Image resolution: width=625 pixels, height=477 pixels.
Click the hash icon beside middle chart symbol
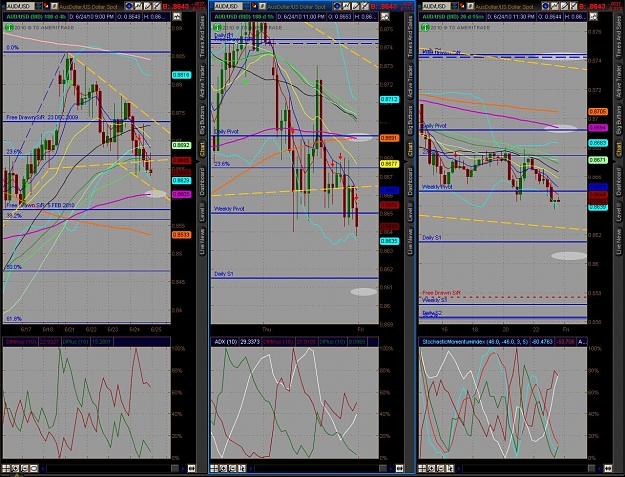(263, 6)
